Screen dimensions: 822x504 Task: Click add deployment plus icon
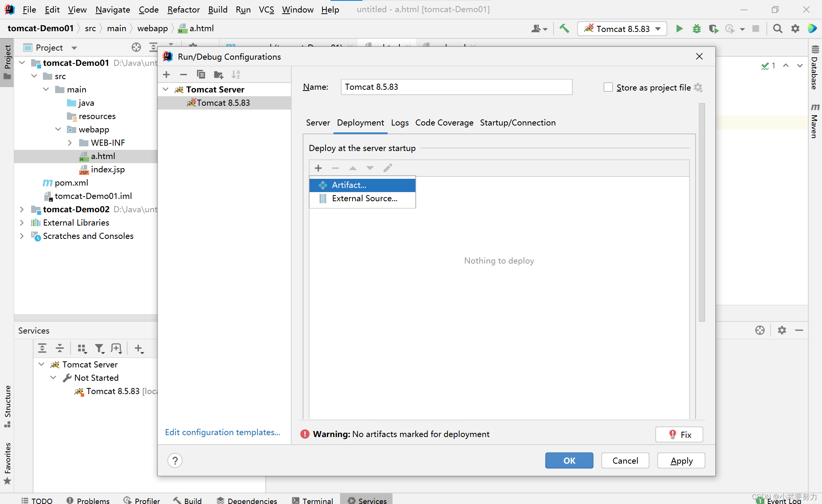[318, 168]
